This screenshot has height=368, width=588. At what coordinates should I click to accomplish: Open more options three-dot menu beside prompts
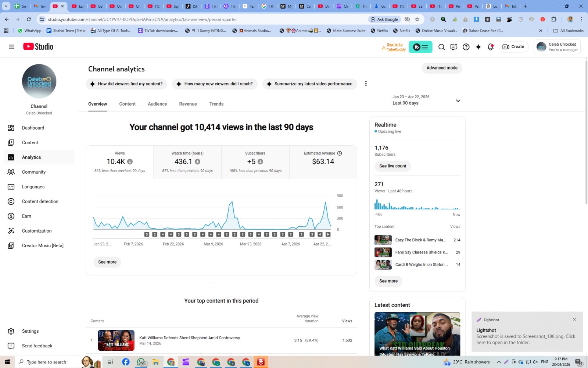tap(366, 84)
